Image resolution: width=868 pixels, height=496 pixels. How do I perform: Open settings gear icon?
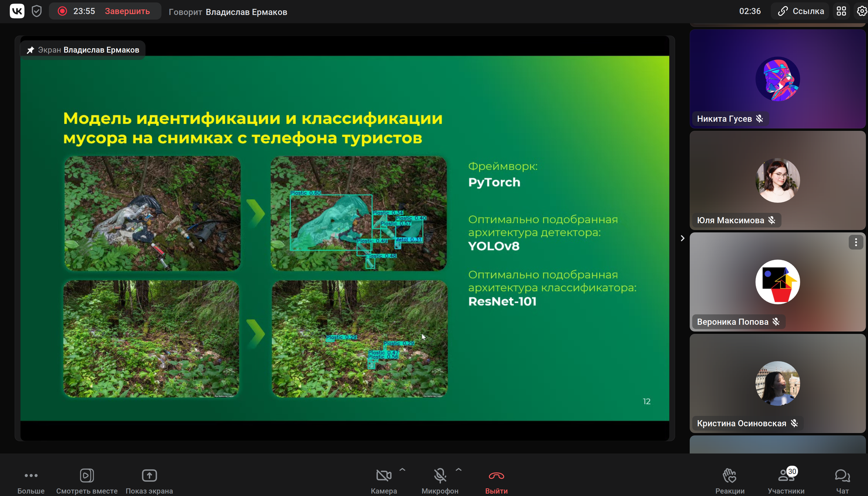[862, 11]
